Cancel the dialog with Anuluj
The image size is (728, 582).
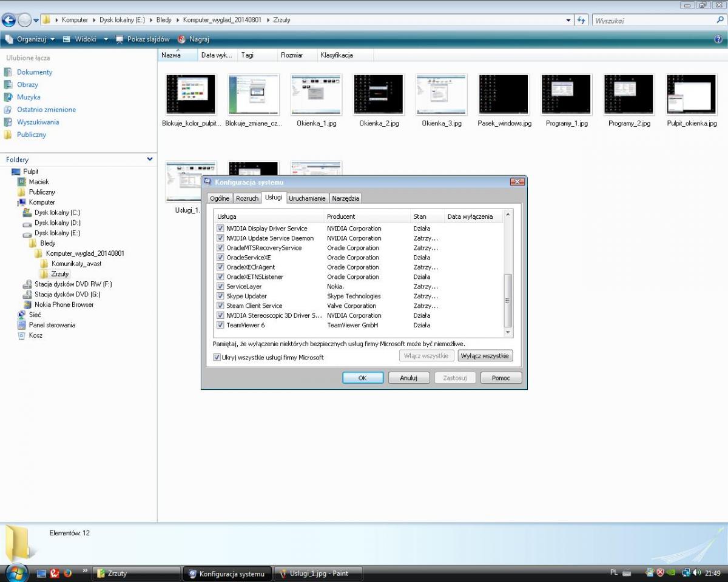409,378
